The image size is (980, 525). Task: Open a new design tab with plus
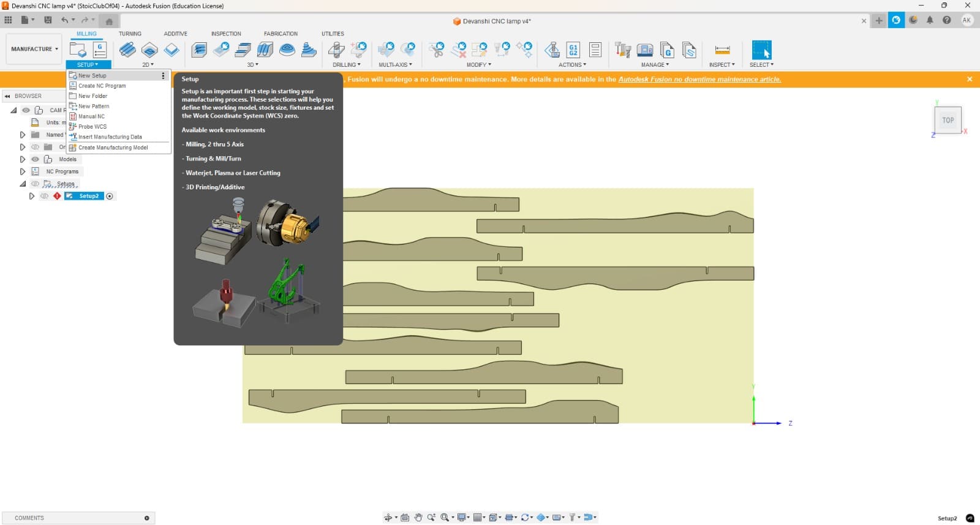tap(879, 21)
